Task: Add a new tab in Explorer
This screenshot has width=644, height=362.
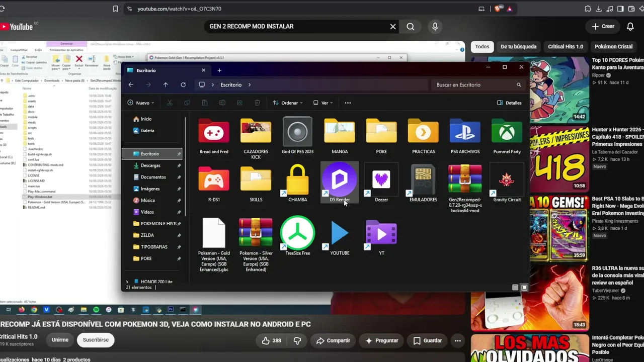Action: click(219, 70)
